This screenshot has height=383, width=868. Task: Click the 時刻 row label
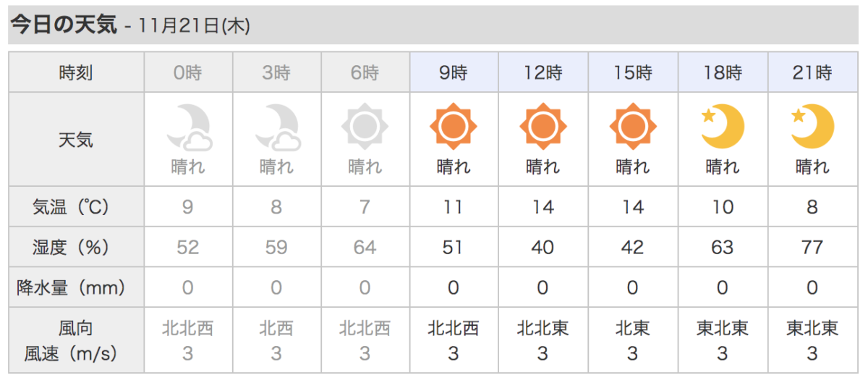(76, 72)
